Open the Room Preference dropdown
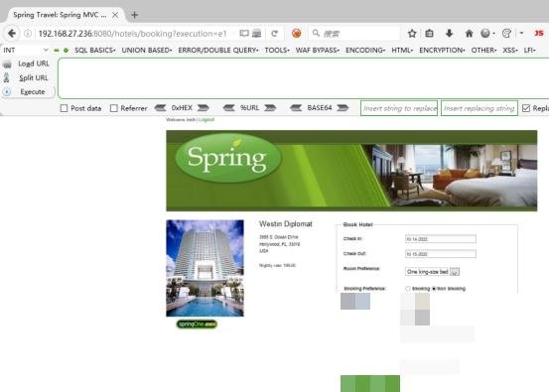 click(433, 271)
